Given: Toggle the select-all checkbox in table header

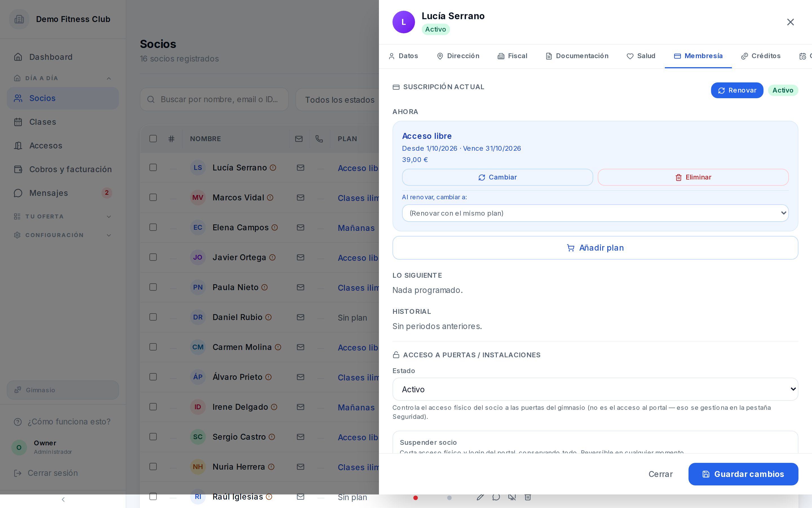Looking at the screenshot, I should pyautogui.click(x=153, y=139).
